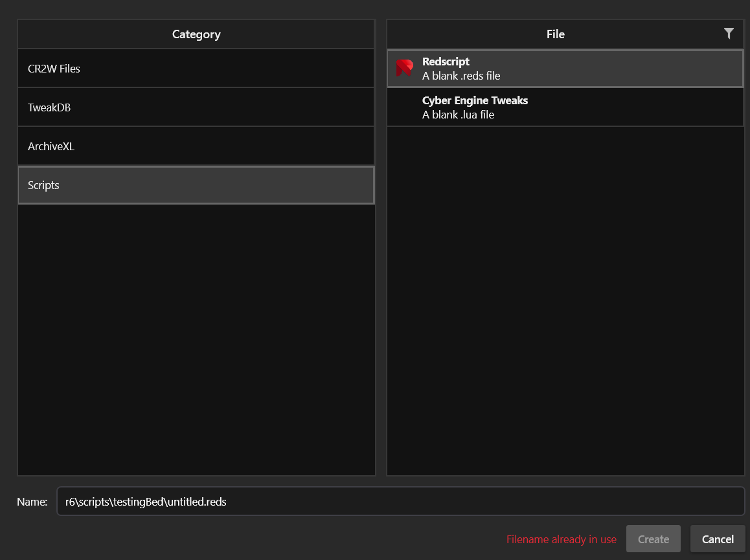Click the red Redscript logo icon

point(405,68)
